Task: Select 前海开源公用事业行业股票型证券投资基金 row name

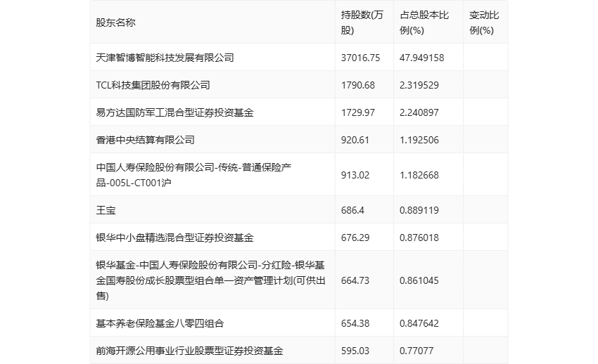Action: (189, 351)
